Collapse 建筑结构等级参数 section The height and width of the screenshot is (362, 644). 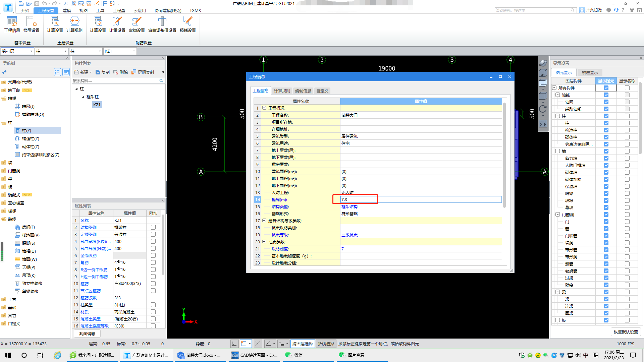(264, 221)
